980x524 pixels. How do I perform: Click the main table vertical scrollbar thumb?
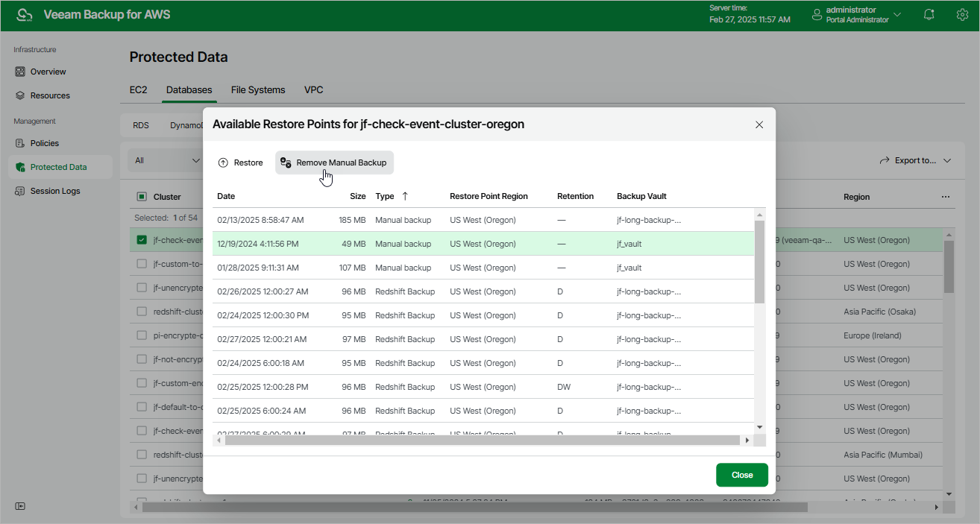click(949, 267)
